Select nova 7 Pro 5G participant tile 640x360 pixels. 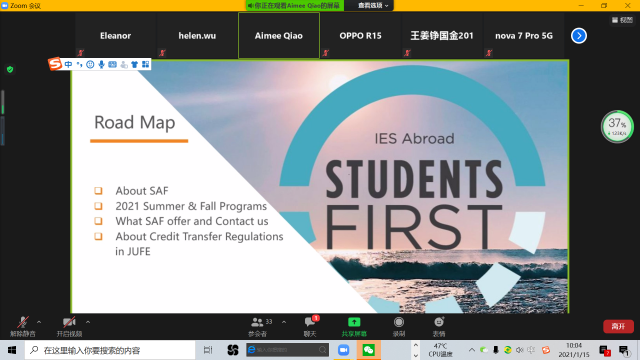[524, 36]
